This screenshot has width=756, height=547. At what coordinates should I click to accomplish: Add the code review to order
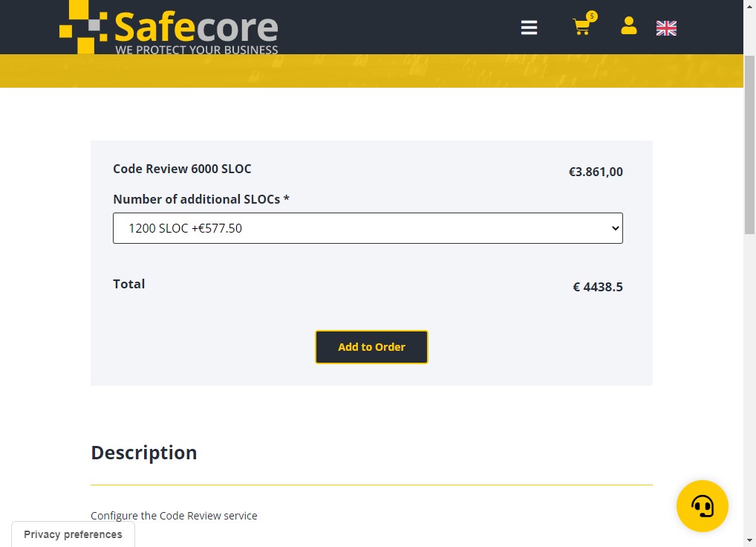pyautogui.click(x=371, y=347)
